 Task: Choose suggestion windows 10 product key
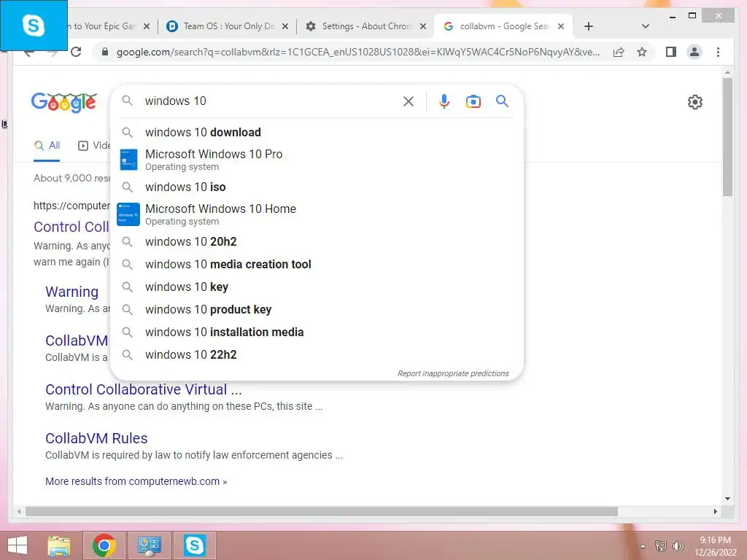[x=317, y=309]
